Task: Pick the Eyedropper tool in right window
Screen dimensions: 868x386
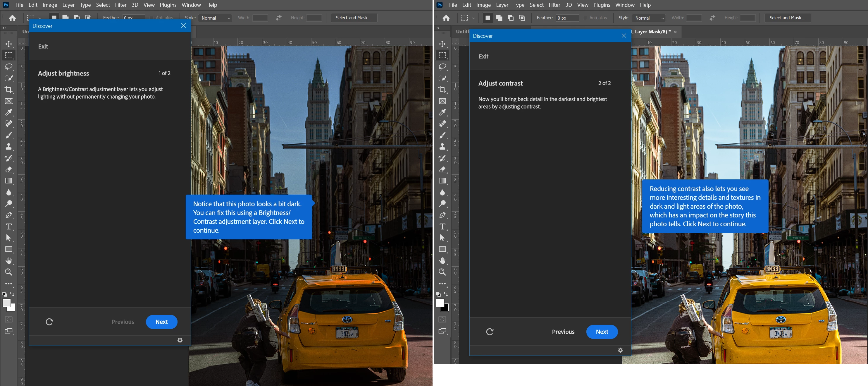Action: click(x=442, y=112)
